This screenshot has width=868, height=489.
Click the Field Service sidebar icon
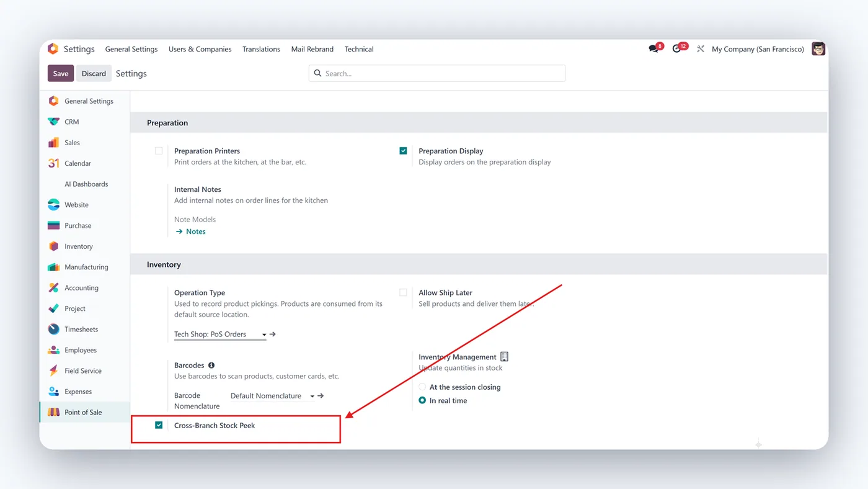54,371
